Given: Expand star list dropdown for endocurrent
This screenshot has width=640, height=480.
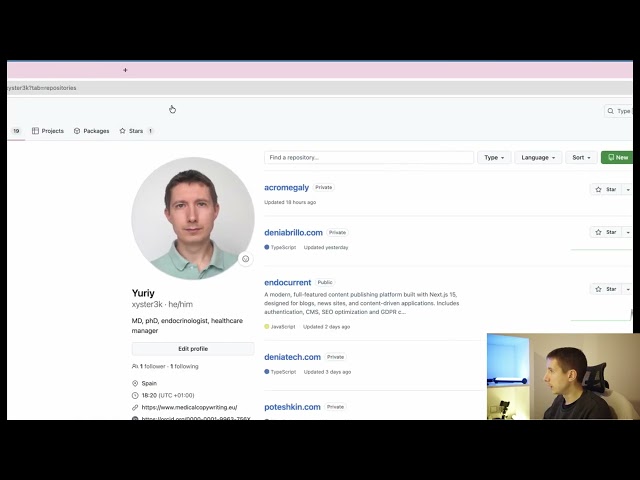Looking at the screenshot, I should coord(627,289).
